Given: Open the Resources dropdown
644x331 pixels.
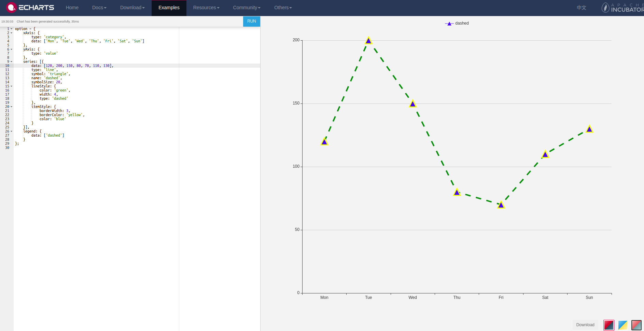Looking at the screenshot, I should point(206,7).
